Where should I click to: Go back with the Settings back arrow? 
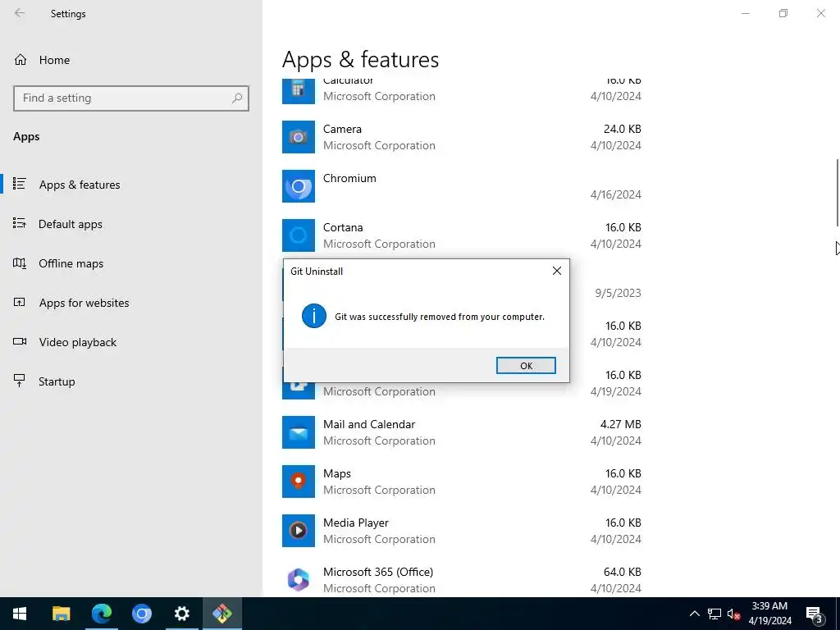coord(20,13)
